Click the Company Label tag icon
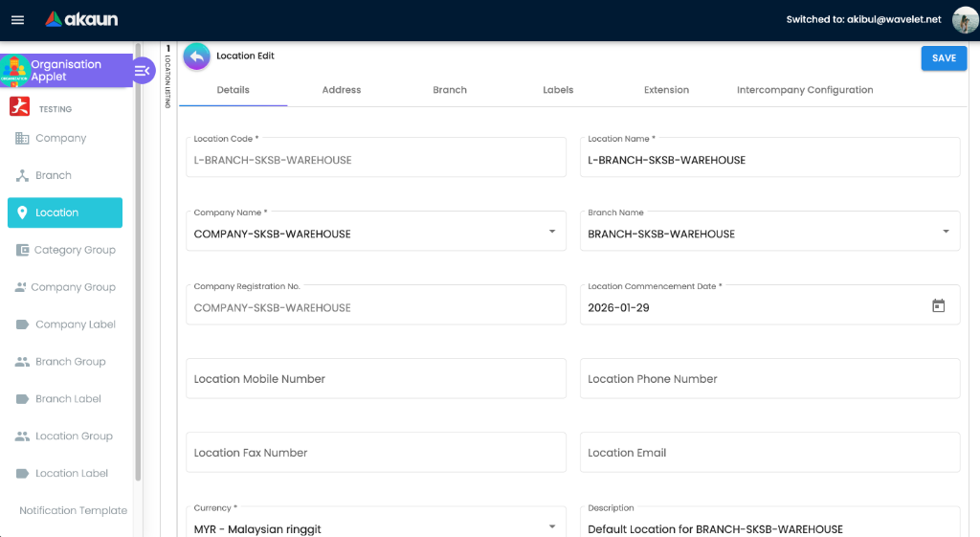The image size is (980, 537). (x=22, y=324)
